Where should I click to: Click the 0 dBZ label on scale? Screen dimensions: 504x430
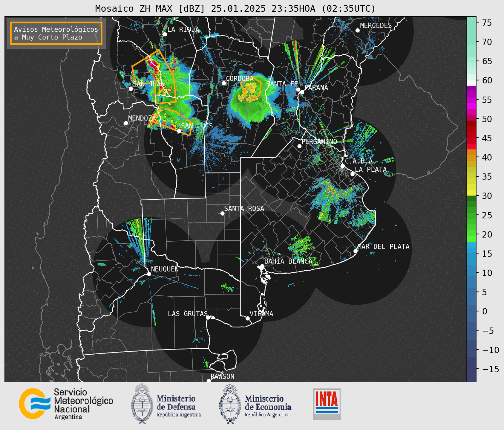point(485,311)
